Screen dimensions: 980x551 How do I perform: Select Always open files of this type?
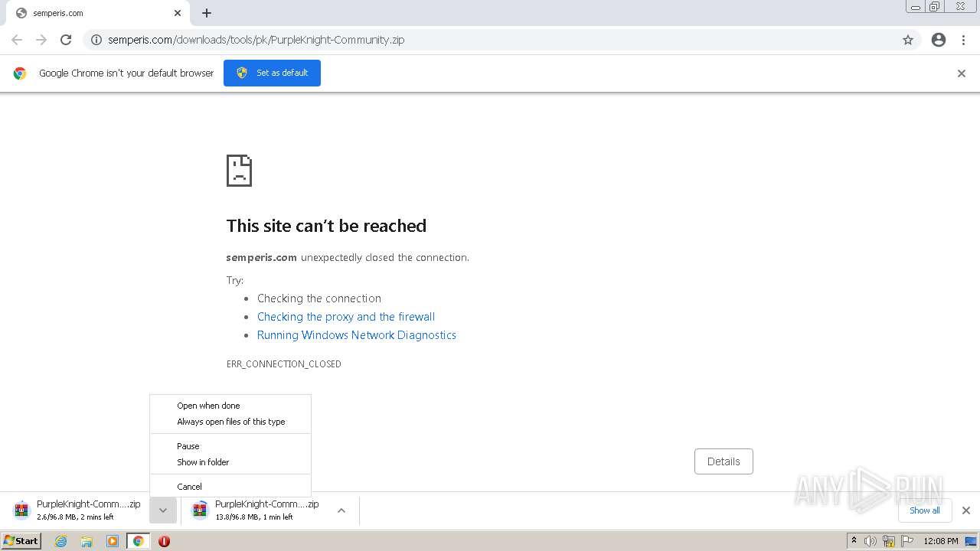pyautogui.click(x=230, y=422)
